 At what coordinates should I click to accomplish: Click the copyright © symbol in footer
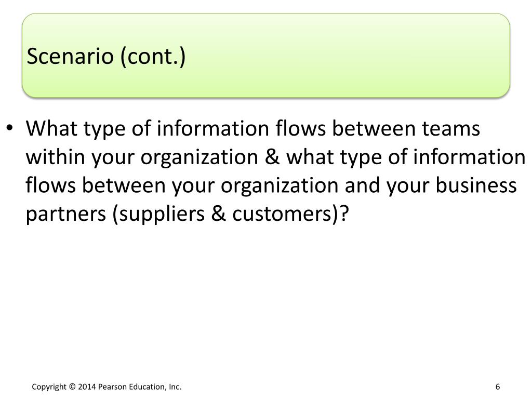(x=72, y=387)
